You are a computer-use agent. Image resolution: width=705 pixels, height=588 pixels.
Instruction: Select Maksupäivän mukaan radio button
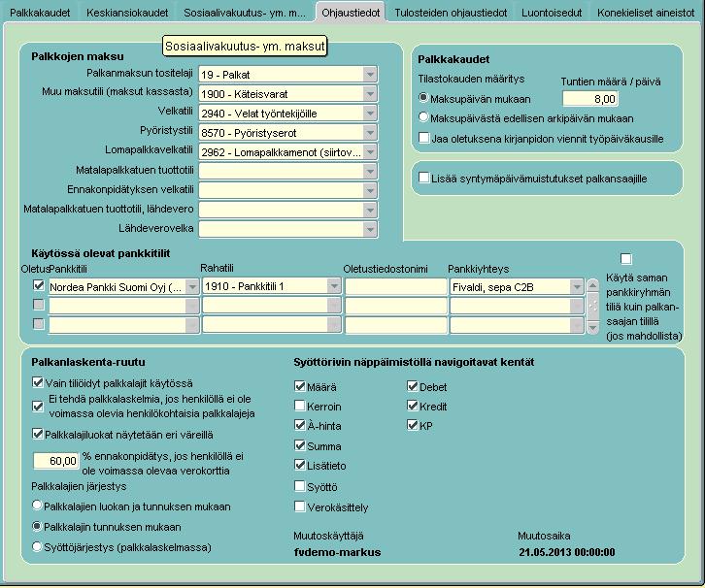(423, 97)
